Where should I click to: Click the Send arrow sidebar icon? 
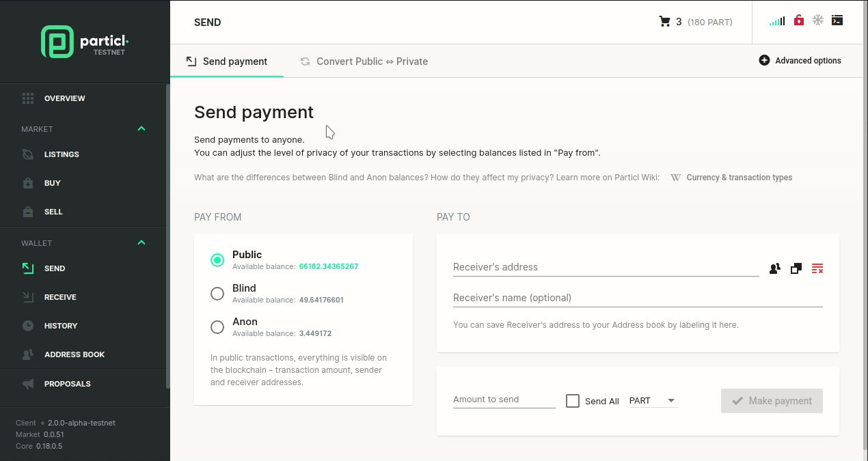(x=28, y=268)
